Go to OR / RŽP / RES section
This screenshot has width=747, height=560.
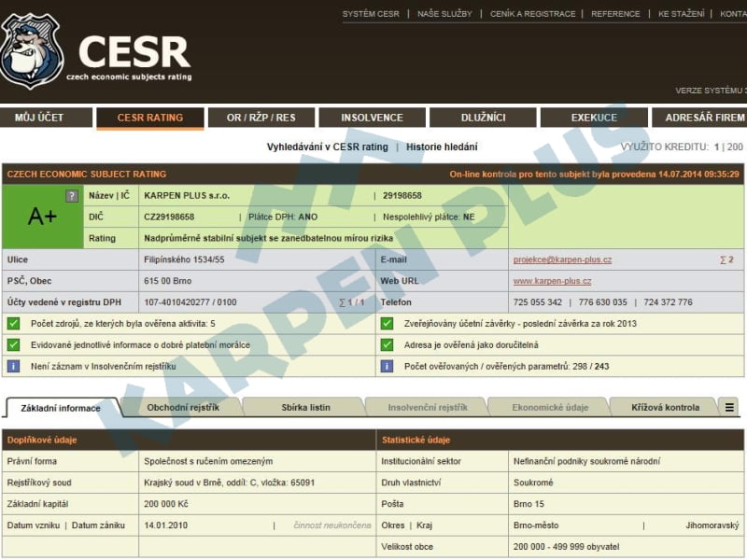pyautogui.click(x=261, y=118)
